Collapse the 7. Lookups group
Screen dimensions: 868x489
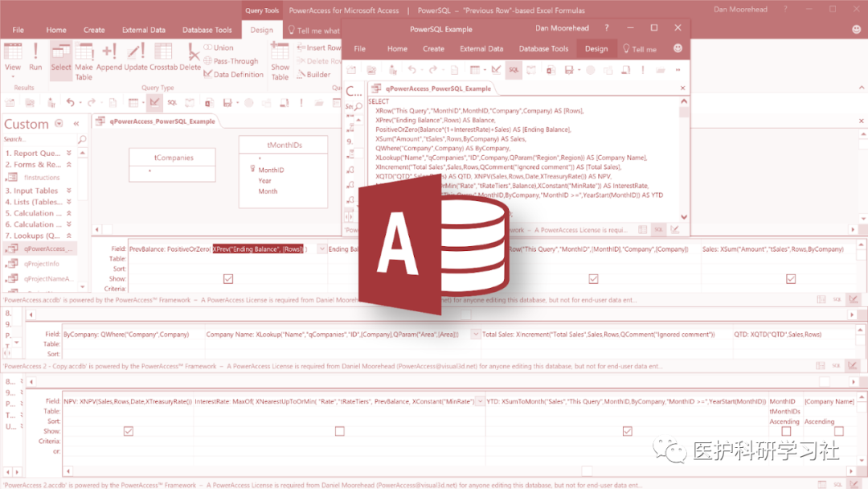(x=69, y=236)
